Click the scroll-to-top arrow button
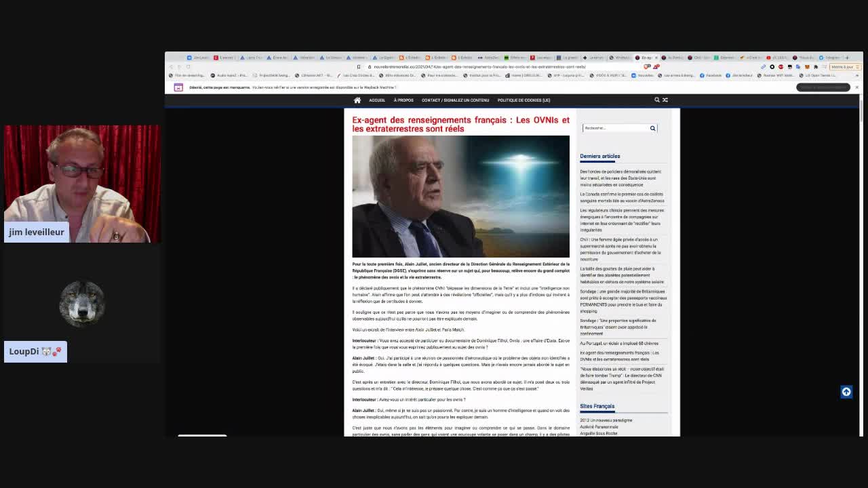The height and width of the screenshot is (488, 868). point(846,392)
